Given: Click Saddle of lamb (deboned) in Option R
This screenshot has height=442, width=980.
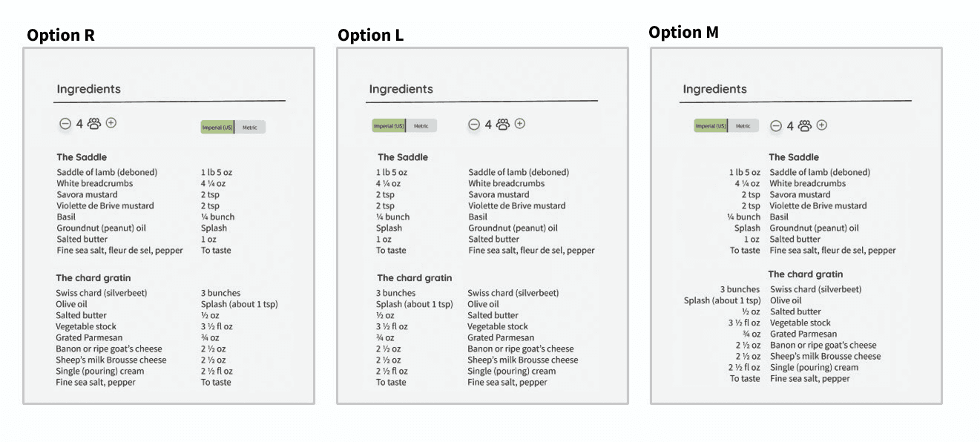Looking at the screenshot, I should point(107,172).
